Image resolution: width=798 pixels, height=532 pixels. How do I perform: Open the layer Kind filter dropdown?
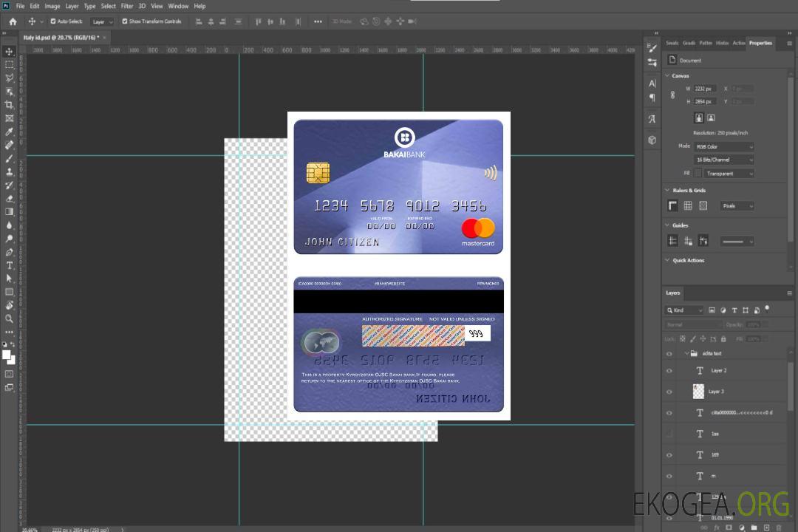[x=684, y=310]
